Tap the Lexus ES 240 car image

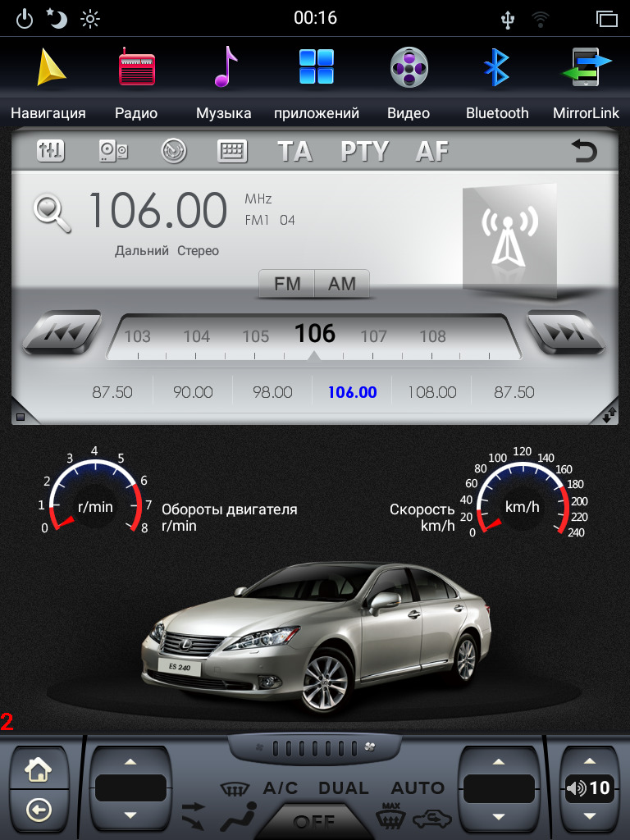pos(316,637)
